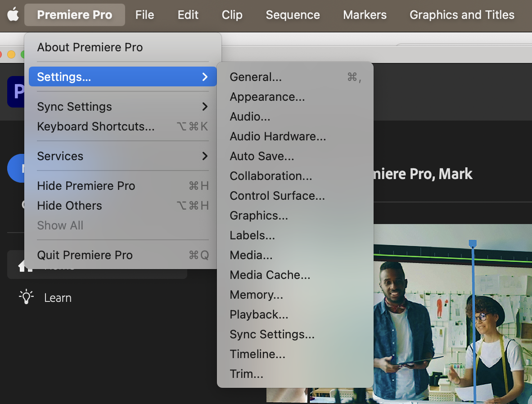The image size is (532, 404).
Task: Expand the Services submenu
Action: point(60,156)
